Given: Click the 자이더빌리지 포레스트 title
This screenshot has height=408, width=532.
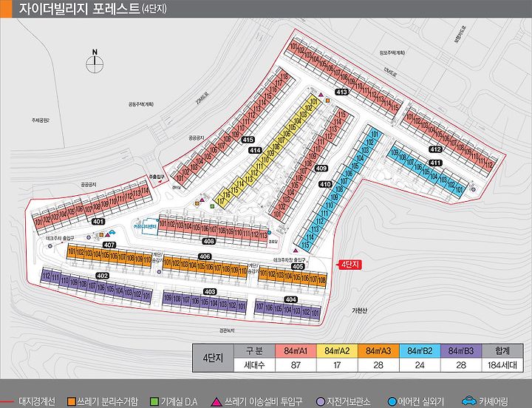Looking at the screenshot, I should tap(78, 9).
